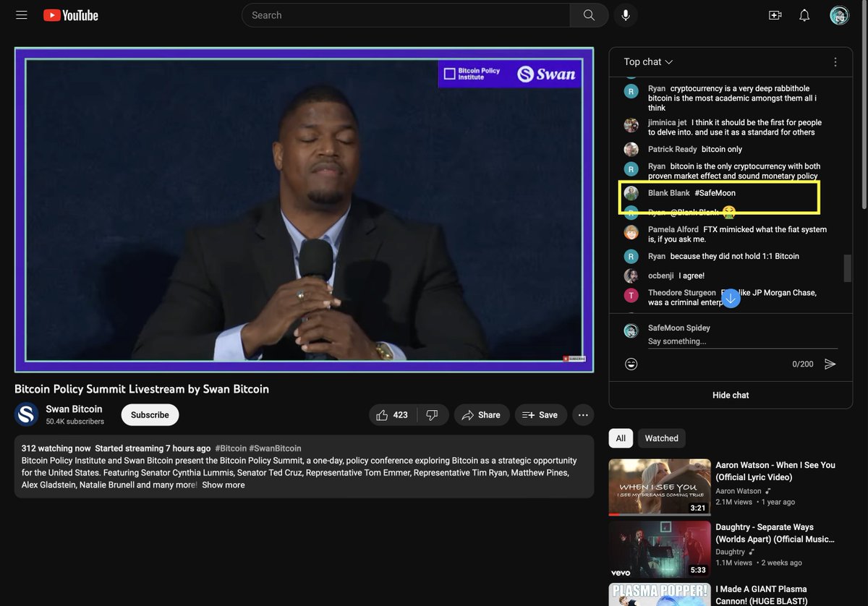Image resolution: width=868 pixels, height=606 pixels.
Task: Click the magnifying glass search button
Action: [589, 15]
